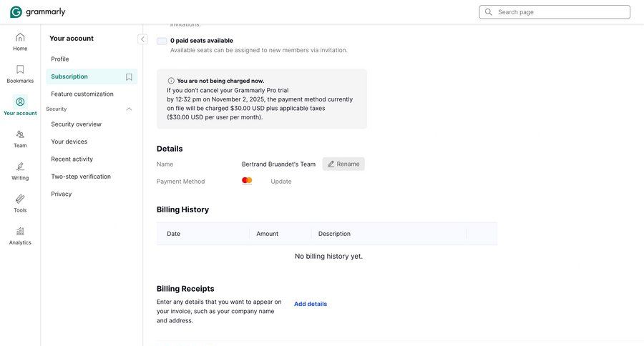Click the Billing History heading
The image size is (644, 346).
coord(182,209)
